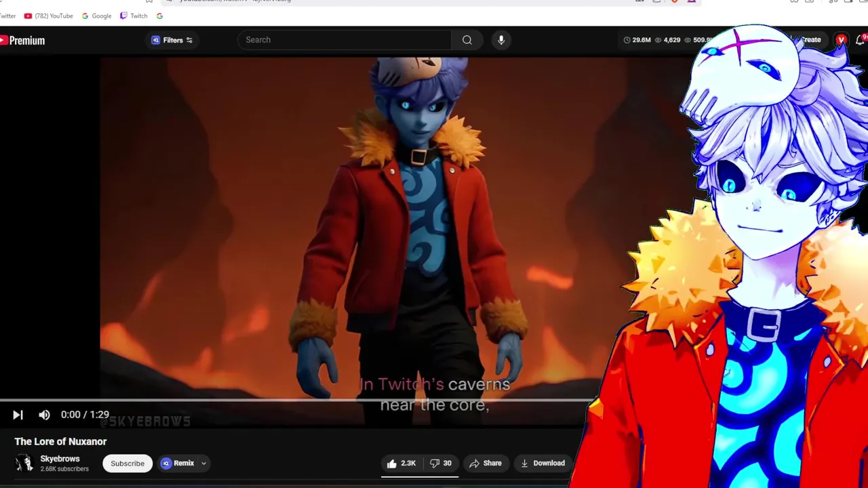Like the video with the thumbs up

tap(401, 464)
